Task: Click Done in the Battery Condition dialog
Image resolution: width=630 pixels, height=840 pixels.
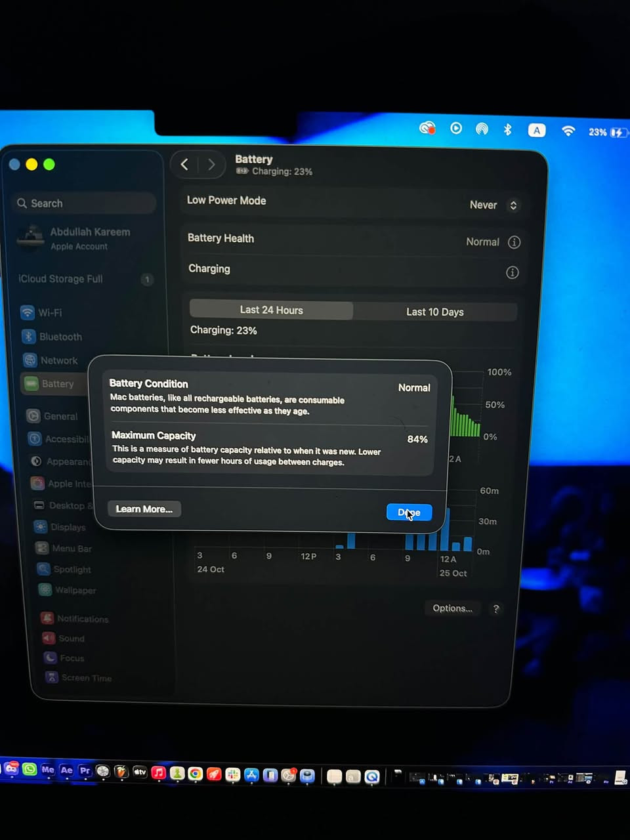Action: [409, 513]
